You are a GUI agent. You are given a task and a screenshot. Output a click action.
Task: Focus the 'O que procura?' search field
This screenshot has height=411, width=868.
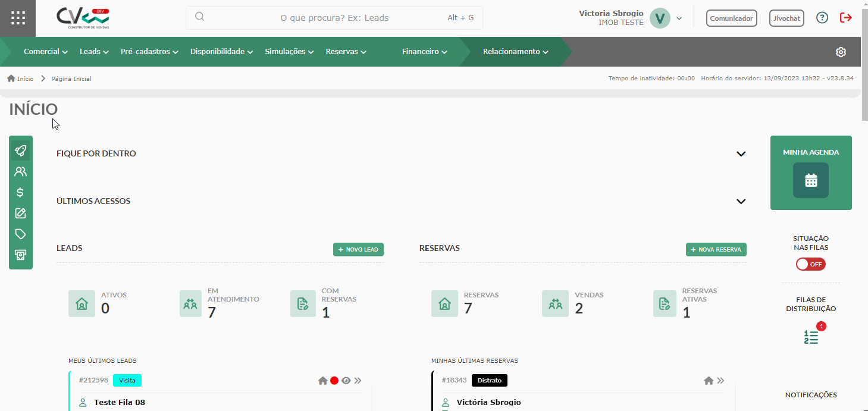point(334,18)
